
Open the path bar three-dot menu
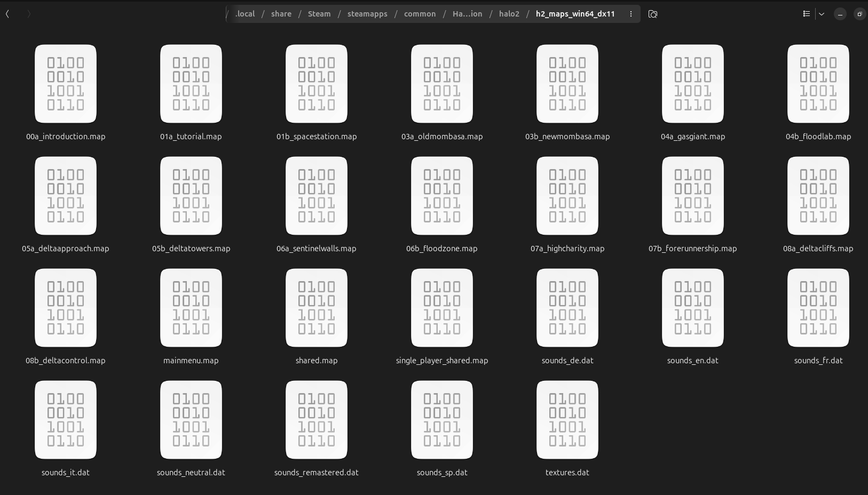[631, 14]
